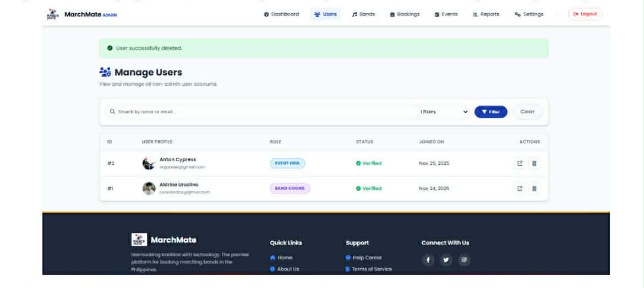Open edit icon for Aldrine Ursolino
644x288 pixels.
pyautogui.click(x=520, y=189)
